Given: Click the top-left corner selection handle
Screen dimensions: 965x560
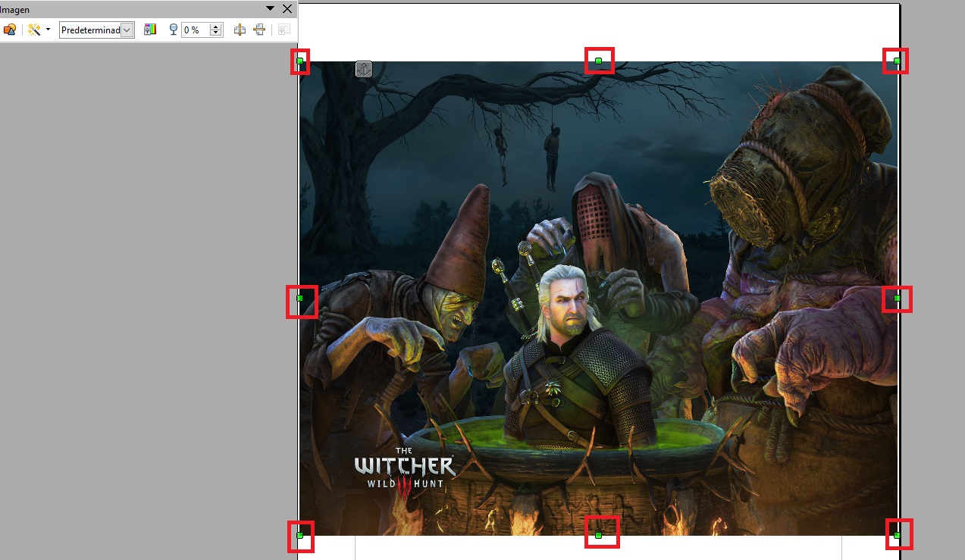Looking at the screenshot, I should click(299, 61).
